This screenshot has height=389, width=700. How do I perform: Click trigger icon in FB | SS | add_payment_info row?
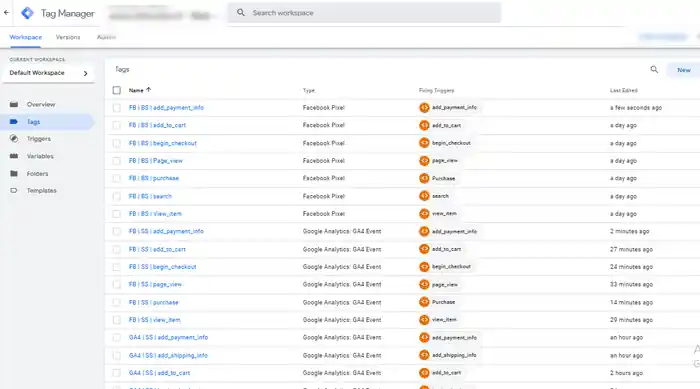tap(424, 231)
